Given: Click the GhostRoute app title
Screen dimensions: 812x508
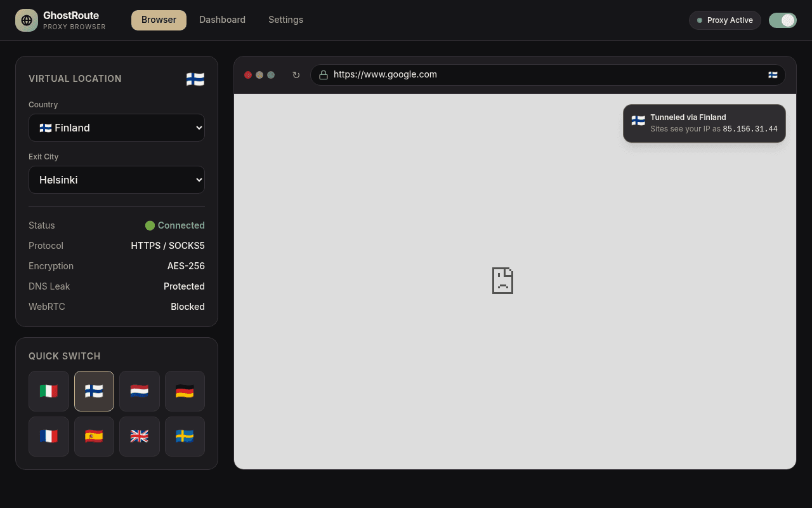Looking at the screenshot, I should (x=71, y=15).
